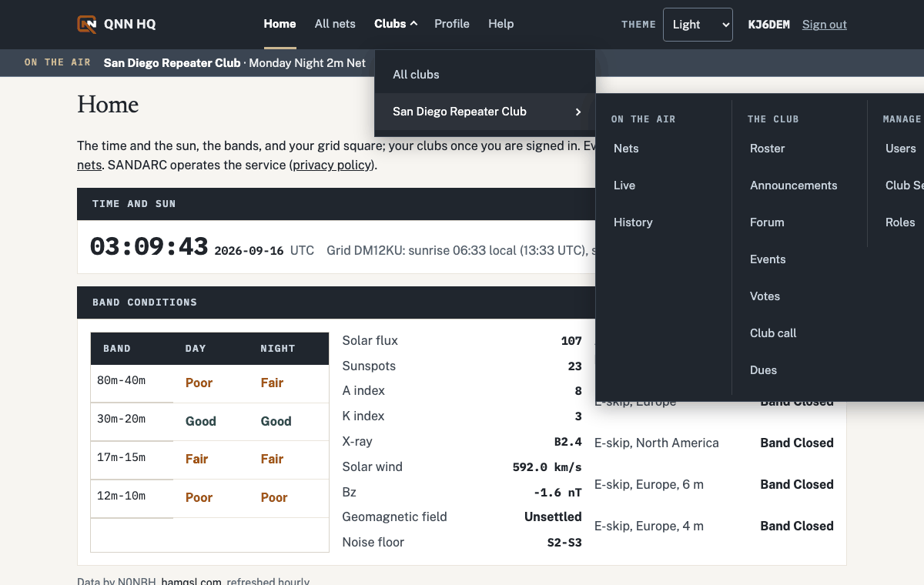Open the privacy policy link
The image size is (924, 585).
coord(333,165)
